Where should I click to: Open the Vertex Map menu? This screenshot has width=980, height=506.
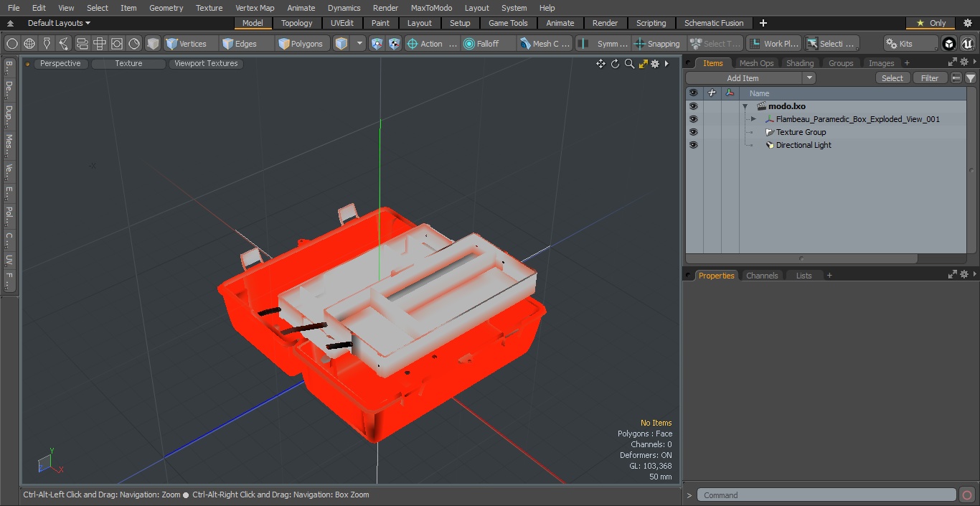[x=255, y=8]
